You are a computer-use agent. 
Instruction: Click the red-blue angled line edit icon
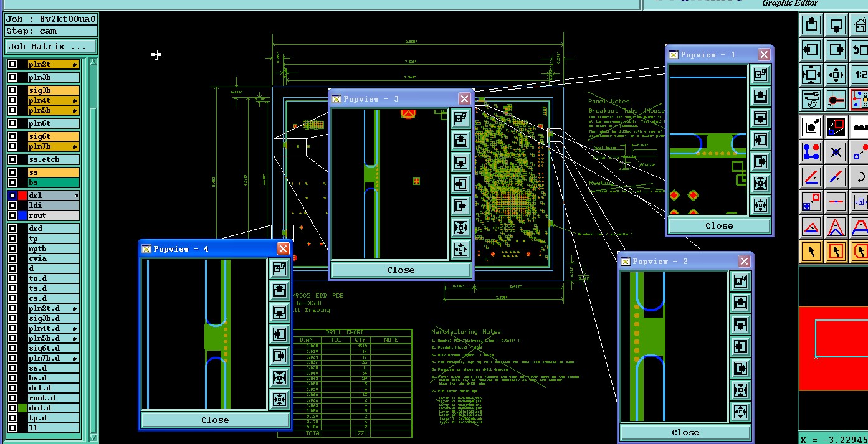point(811,176)
